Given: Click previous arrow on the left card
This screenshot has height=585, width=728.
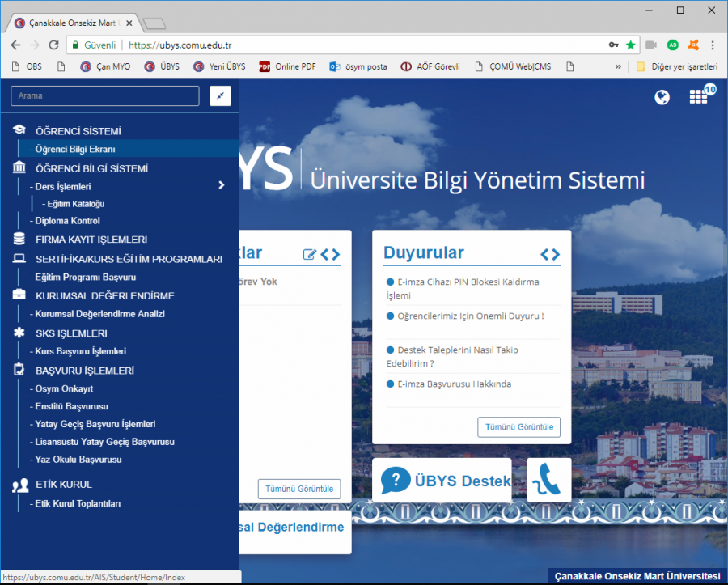Looking at the screenshot, I should pos(325,254).
